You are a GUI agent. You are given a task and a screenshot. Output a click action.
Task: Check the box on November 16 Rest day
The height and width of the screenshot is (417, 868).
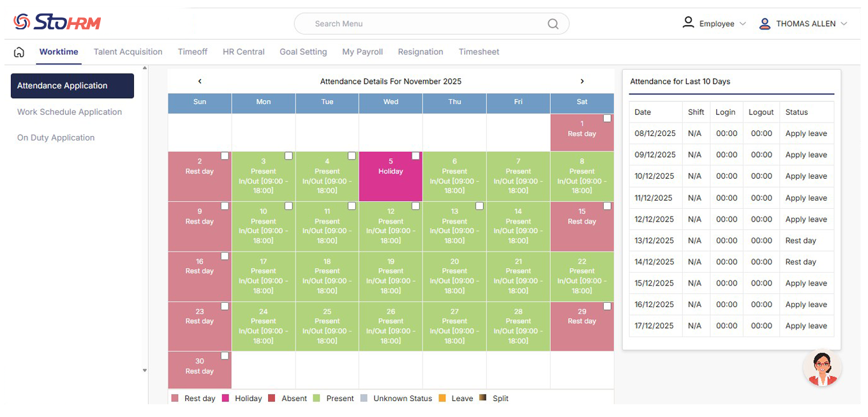(224, 255)
